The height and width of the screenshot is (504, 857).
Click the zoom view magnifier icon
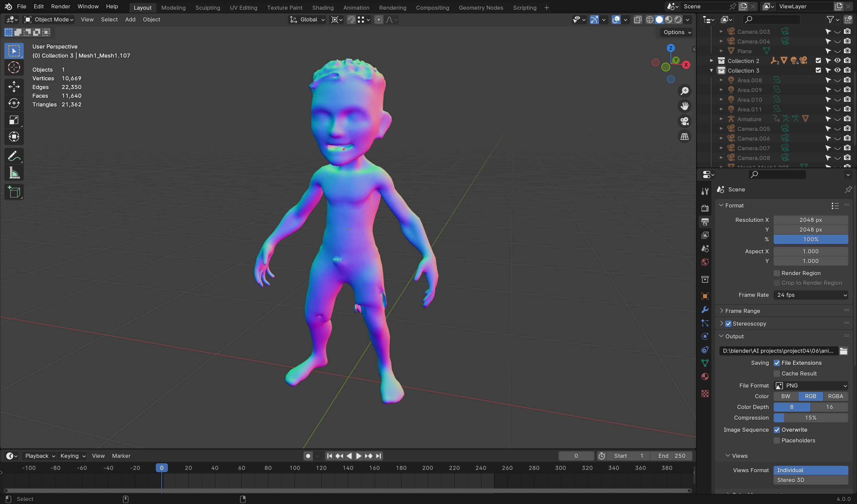click(684, 91)
